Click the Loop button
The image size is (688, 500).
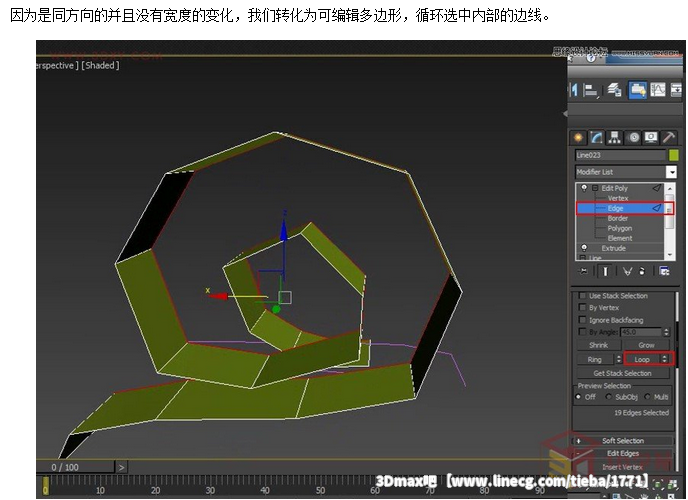point(642,359)
